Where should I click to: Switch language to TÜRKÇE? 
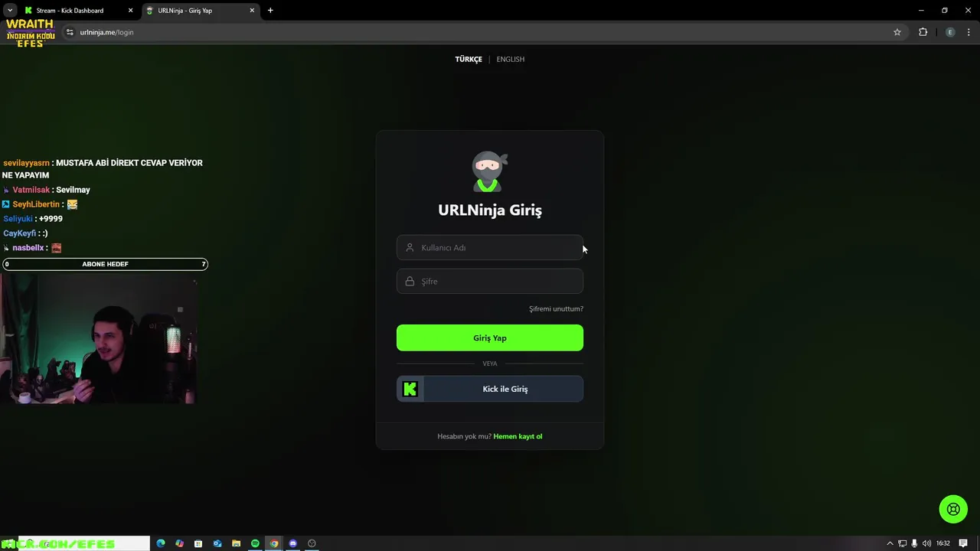[469, 59]
